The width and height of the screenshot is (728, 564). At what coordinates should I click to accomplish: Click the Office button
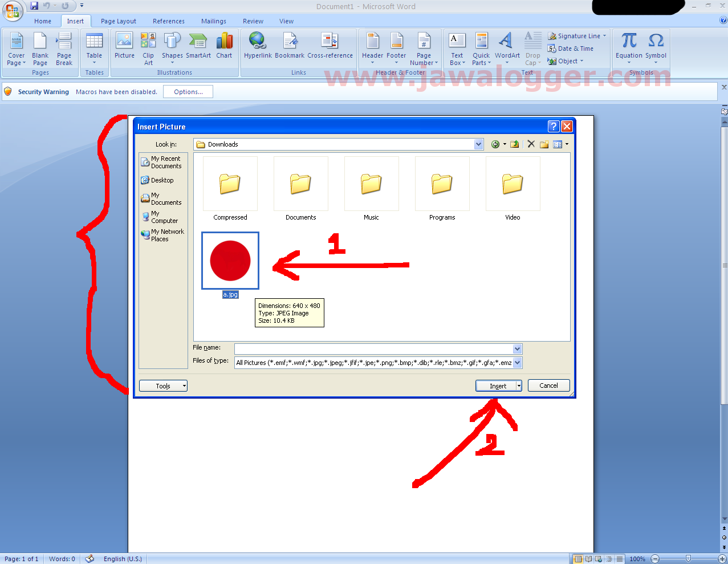[x=12, y=10]
